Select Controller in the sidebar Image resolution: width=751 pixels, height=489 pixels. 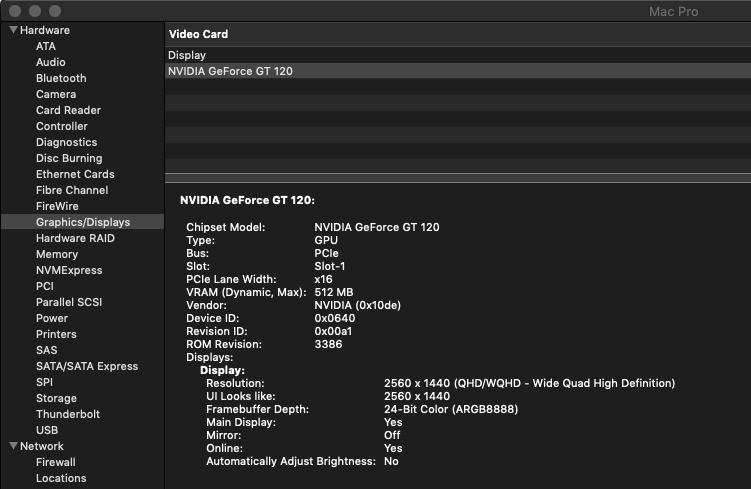point(62,126)
